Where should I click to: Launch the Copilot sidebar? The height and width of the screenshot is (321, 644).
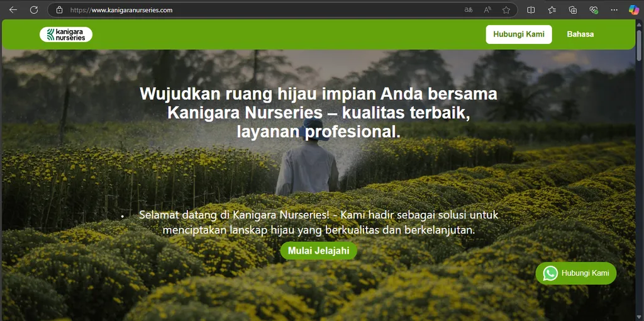(x=634, y=10)
